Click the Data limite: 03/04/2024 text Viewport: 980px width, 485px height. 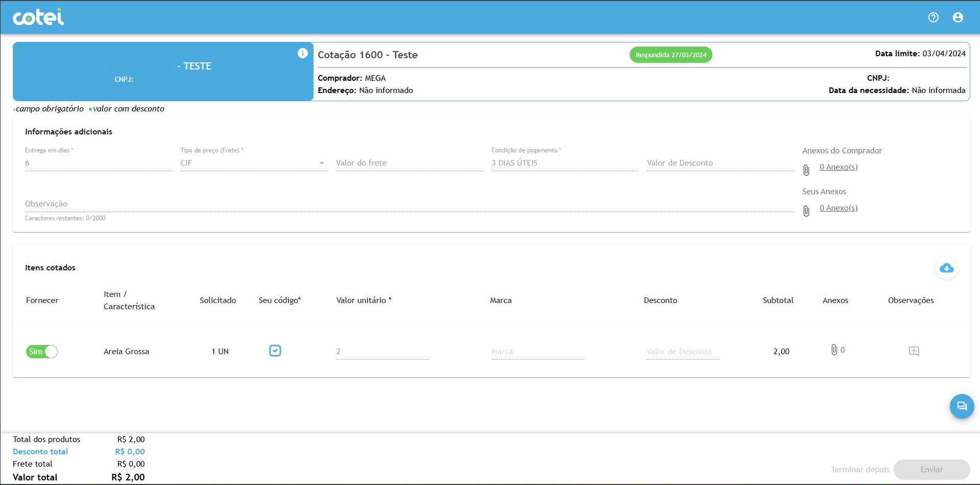(x=920, y=53)
